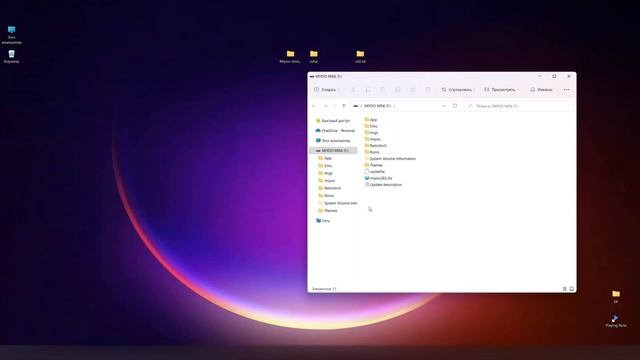
Task: Select the Miyoo-mini folder on the desktop
Action: pyautogui.click(x=290, y=56)
